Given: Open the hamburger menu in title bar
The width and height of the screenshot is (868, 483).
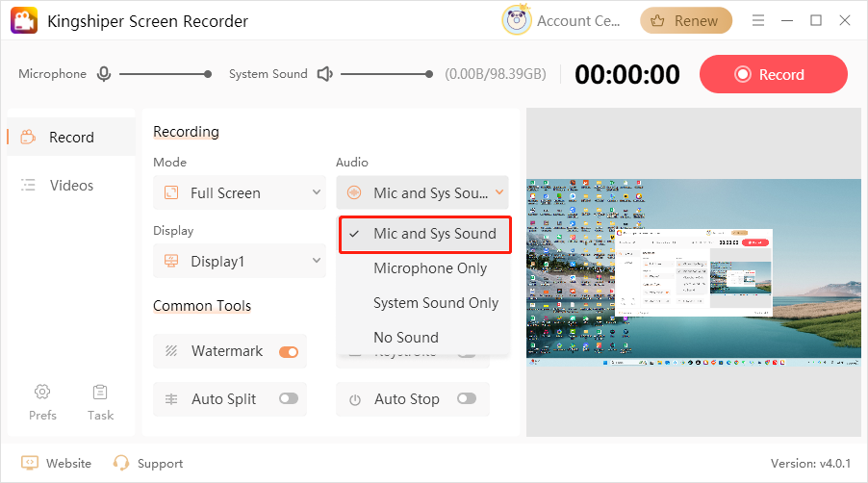Looking at the screenshot, I should pyautogui.click(x=758, y=20).
